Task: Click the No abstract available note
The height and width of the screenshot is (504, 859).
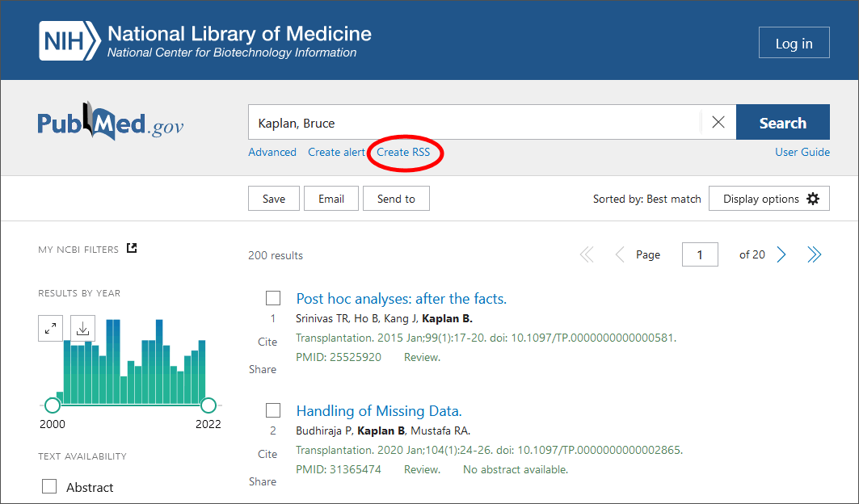Action: pos(516,469)
